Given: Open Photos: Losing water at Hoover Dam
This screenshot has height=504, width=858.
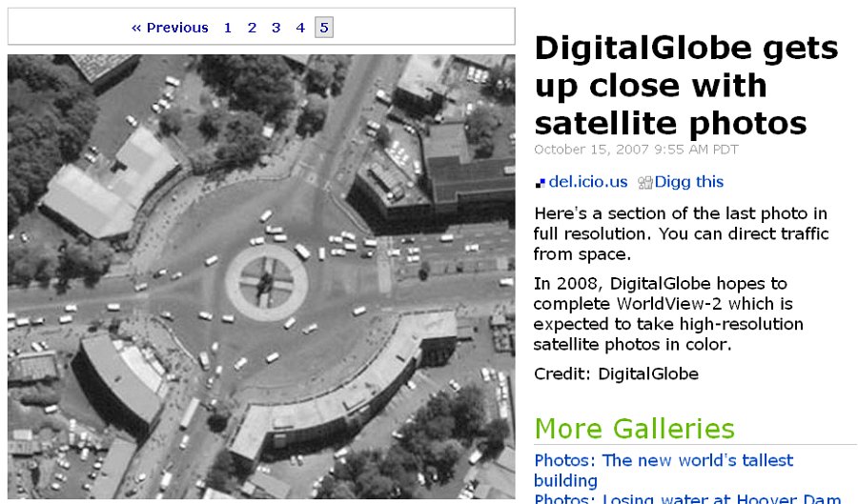Looking at the screenshot, I should pos(687,498).
